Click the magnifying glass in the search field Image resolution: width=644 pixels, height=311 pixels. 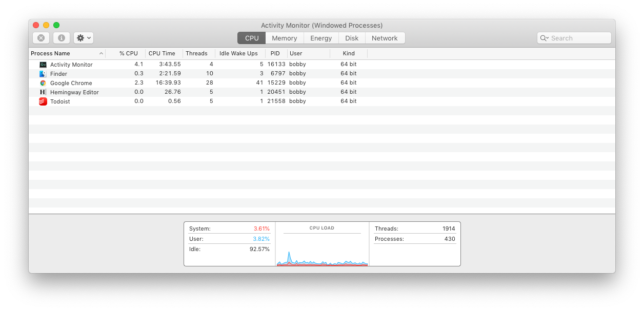pos(544,37)
